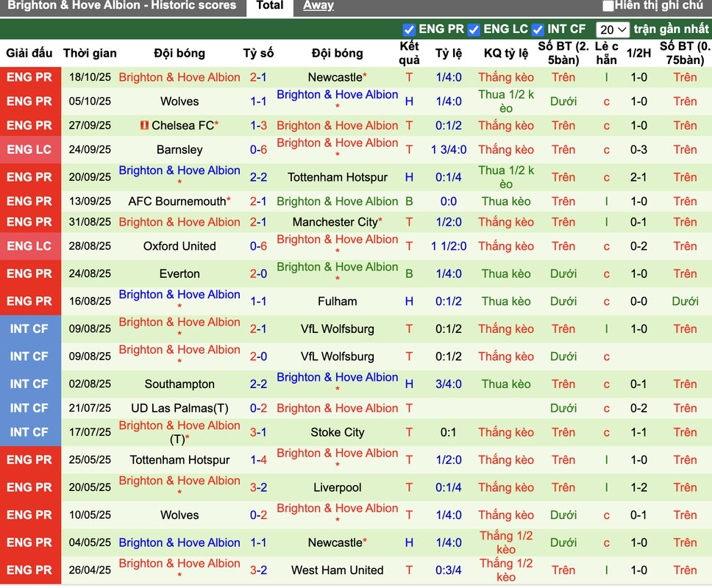Viewport: 712px width, 588px height.
Task: Click the 3-2 score against West Ham United
Action: 258,570
